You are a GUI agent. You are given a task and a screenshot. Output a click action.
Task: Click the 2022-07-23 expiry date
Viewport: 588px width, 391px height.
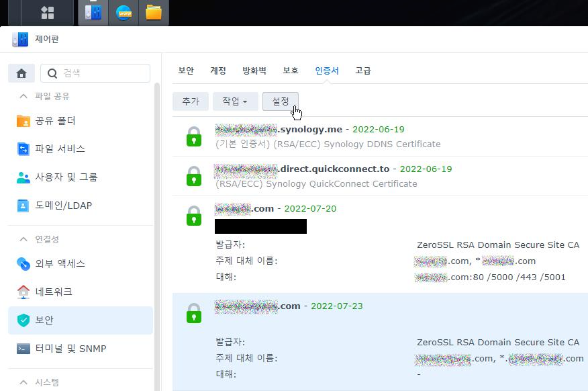pyautogui.click(x=337, y=306)
